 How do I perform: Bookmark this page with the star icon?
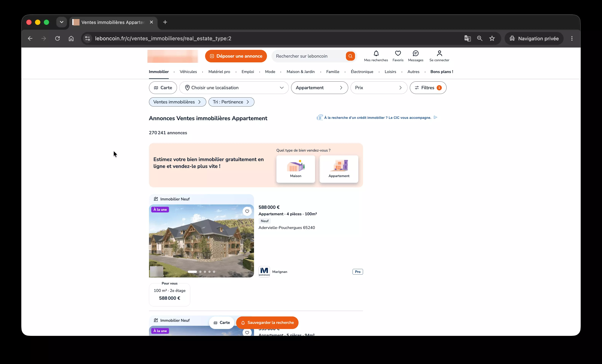coord(492,38)
